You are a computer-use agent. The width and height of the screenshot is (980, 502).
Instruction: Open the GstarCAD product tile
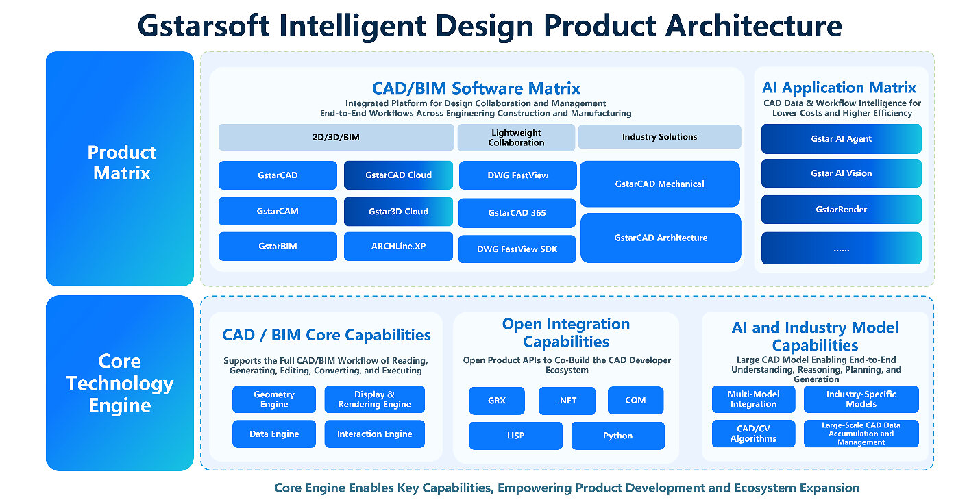(x=278, y=175)
